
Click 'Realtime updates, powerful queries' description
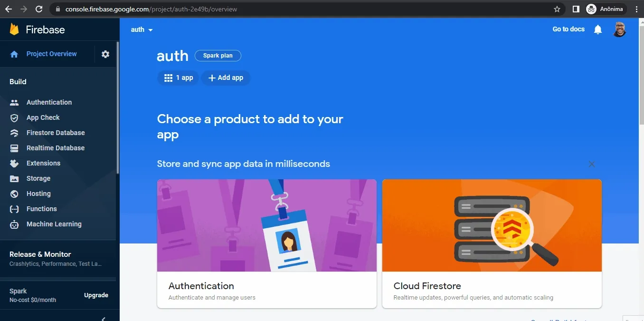pyautogui.click(x=474, y=298)
